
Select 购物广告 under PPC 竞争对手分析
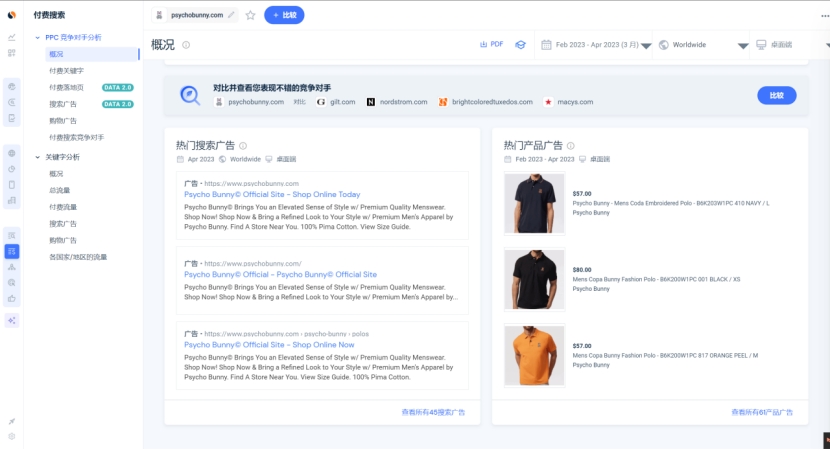click(63, 120)
